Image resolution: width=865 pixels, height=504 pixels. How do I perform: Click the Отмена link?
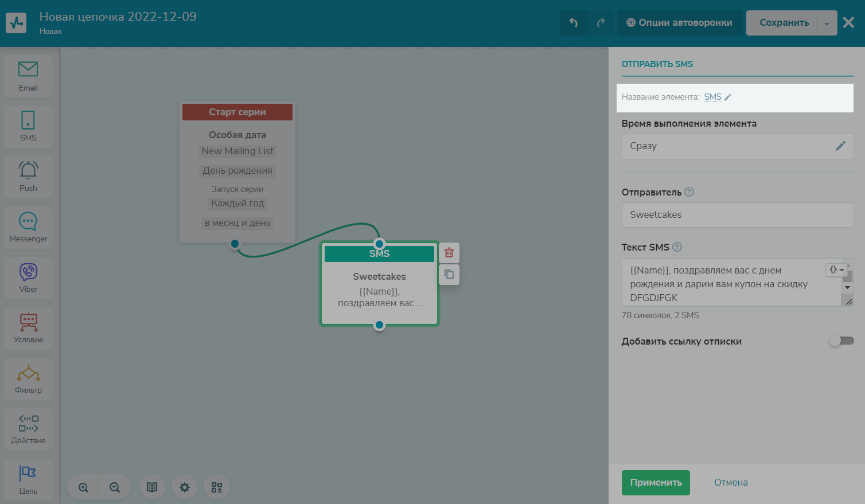pos(731,483)
